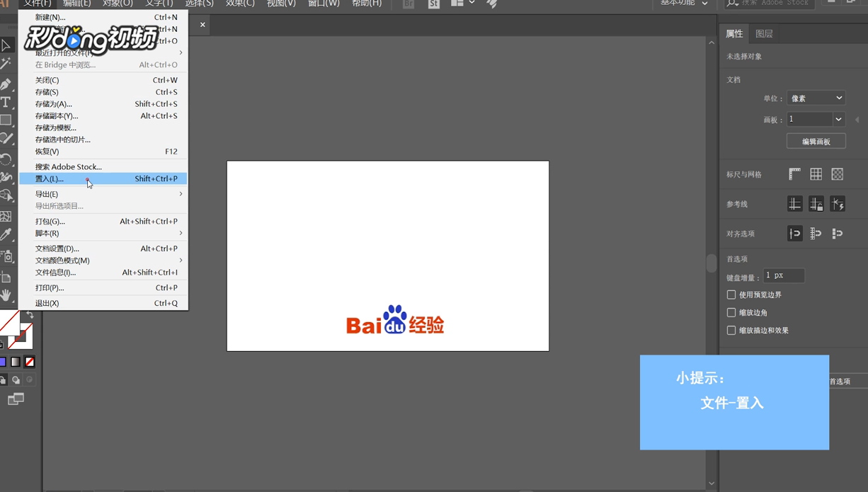
Task: Enable 使用预览边界 checkbox
Action: (731, 294)
